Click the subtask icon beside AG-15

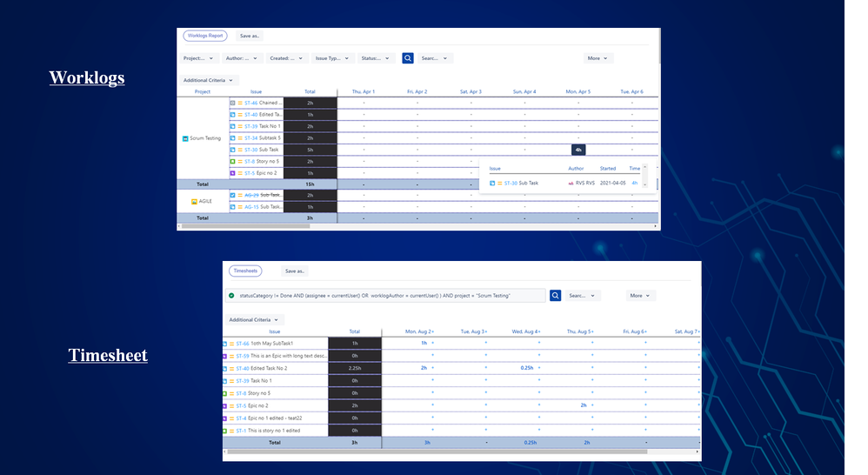(232, 207)
